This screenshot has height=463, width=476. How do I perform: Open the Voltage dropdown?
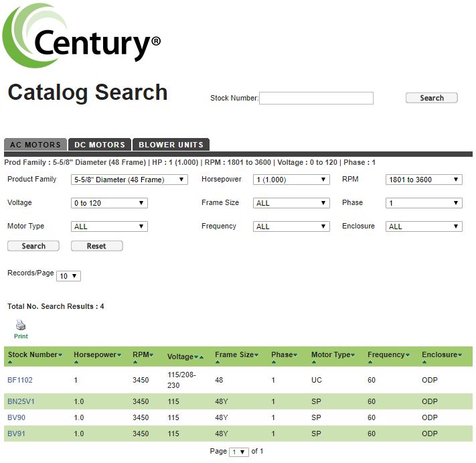[109, 203]
